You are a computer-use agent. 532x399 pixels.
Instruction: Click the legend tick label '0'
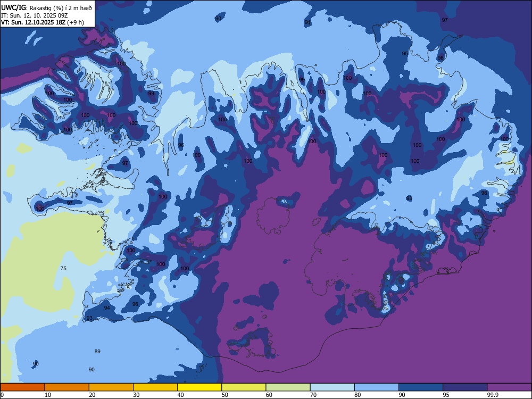[x=2, y=395]
